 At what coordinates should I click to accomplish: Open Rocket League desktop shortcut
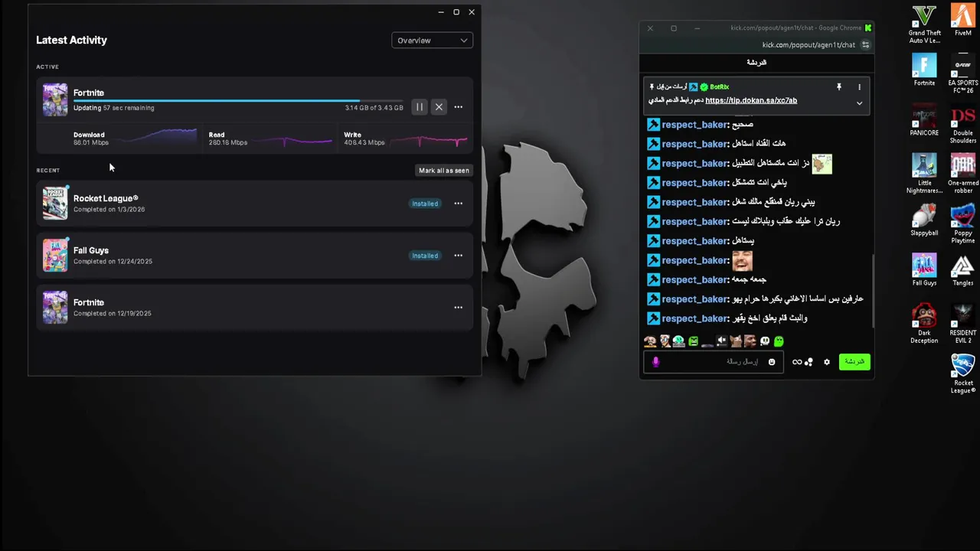(962, 374)
